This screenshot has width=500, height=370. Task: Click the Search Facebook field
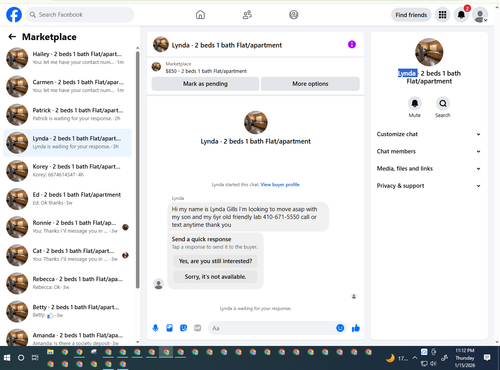tap(80, 15)
